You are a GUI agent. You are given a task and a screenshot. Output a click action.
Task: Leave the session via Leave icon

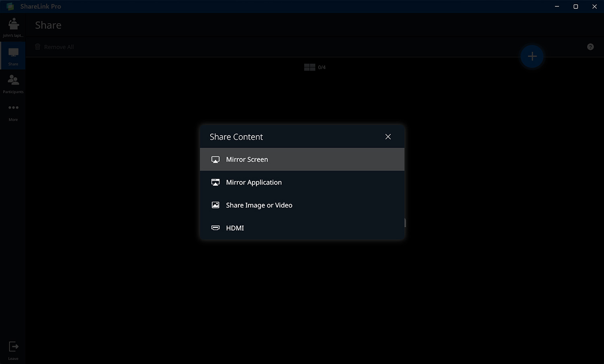pyautogui.click(x=13, y=349)
